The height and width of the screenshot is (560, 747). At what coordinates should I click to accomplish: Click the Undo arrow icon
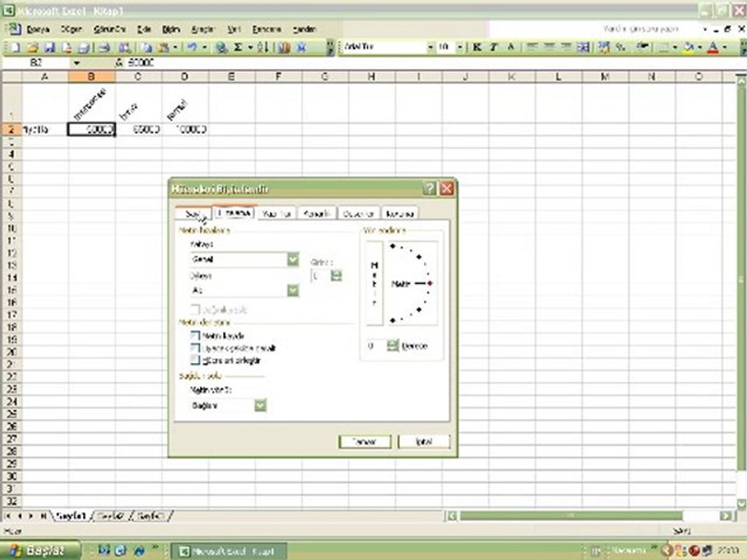(x=191, y=47)
